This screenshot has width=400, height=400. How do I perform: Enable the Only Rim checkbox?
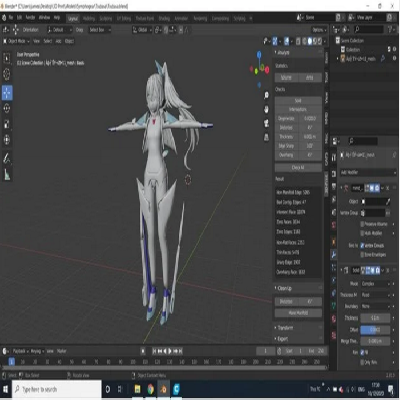tap(362, 362)
